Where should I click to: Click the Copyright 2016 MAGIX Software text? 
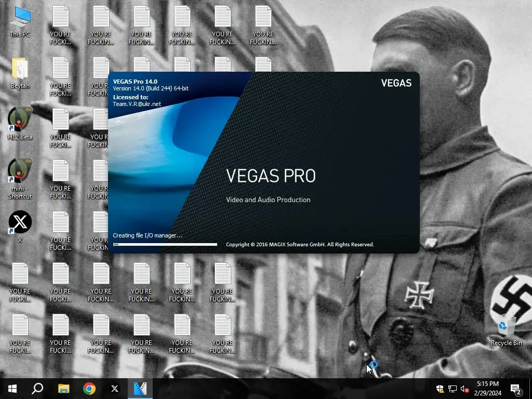(300, 245)
